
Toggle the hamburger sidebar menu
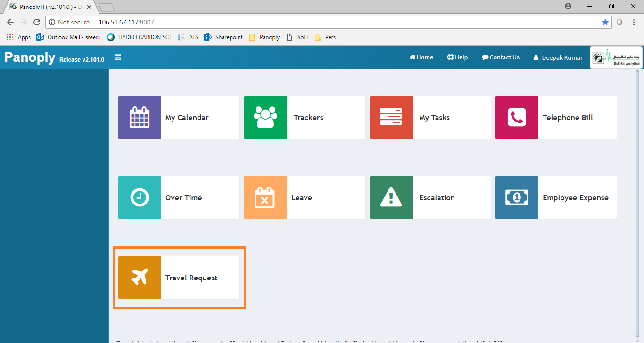tap(118, 57)
